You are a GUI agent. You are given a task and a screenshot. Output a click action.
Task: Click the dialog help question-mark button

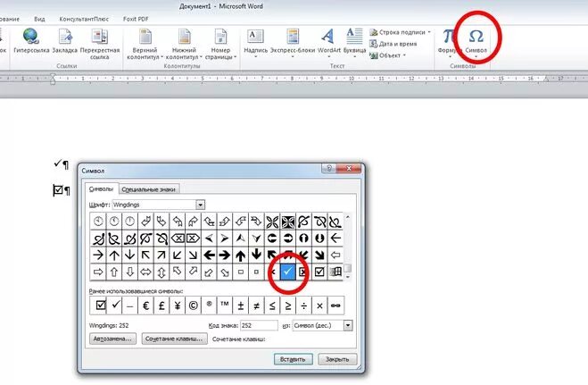point(329,169)
